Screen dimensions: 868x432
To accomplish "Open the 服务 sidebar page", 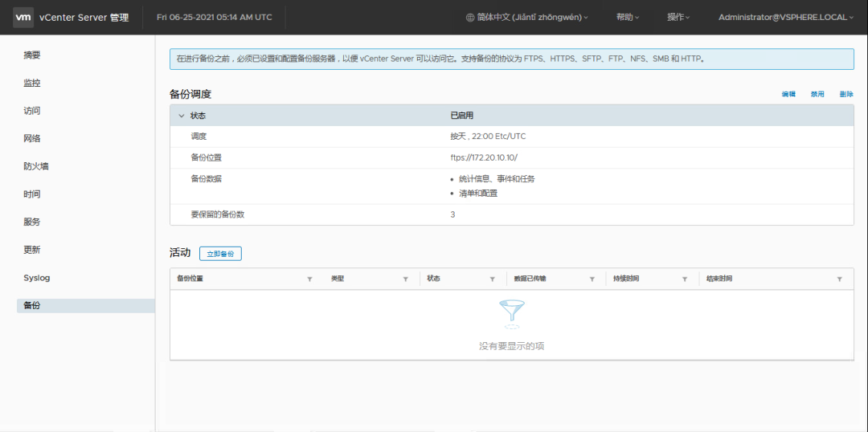I will click(32, 222).
